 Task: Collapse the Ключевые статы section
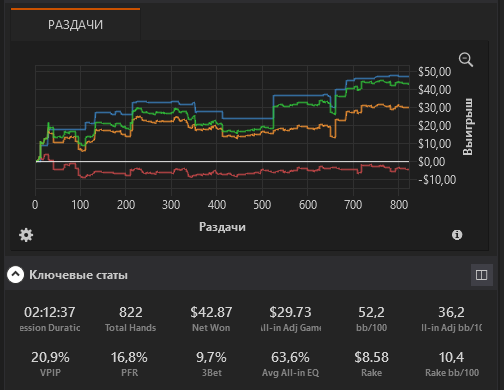pyautogui.click(x=15, y=275)
